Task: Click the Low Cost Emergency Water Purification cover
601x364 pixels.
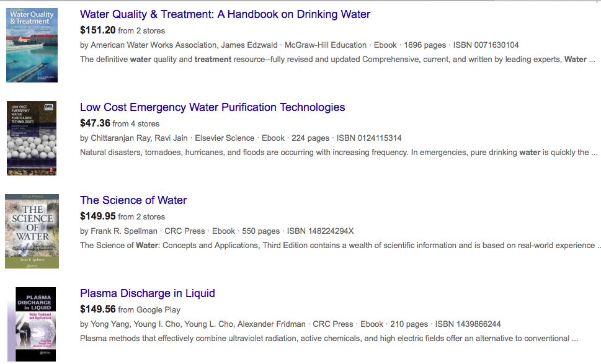Action: [x=32, y=138]
